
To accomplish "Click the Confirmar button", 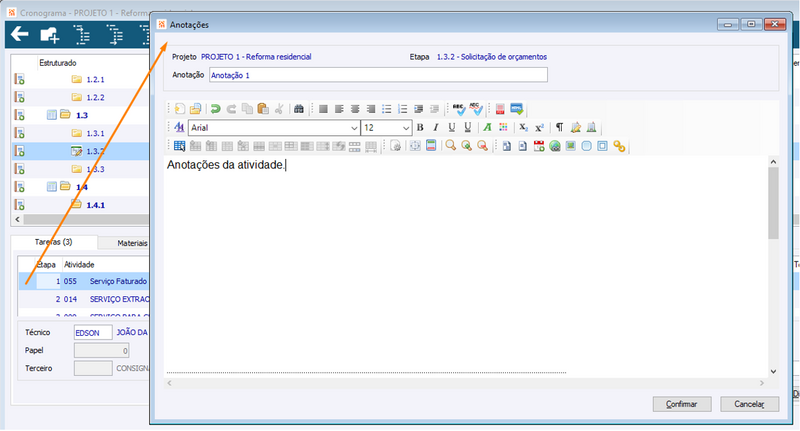I will (x=682, y=404).
